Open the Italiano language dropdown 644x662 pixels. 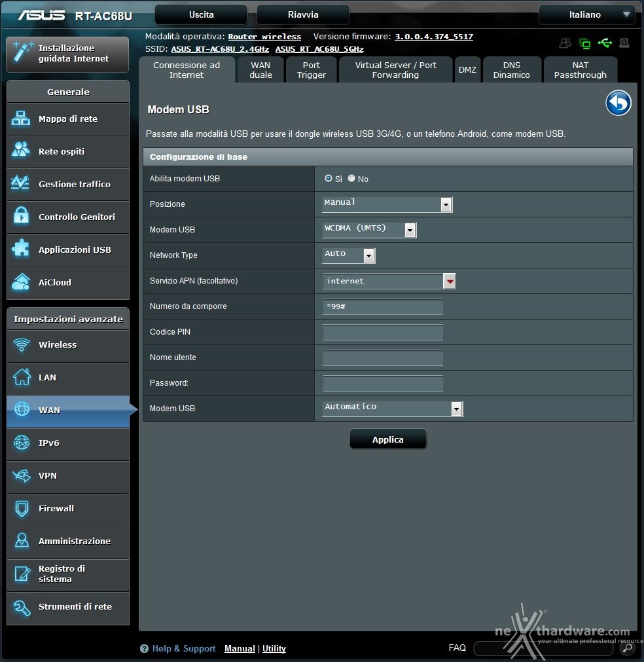click(x=587, y=15)
